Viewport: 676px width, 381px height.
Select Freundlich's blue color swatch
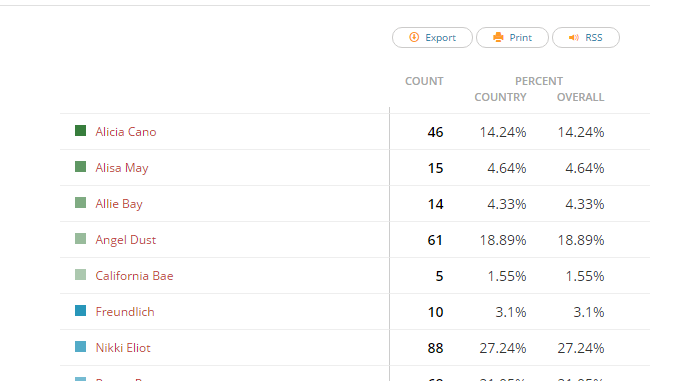click(81, 310)
